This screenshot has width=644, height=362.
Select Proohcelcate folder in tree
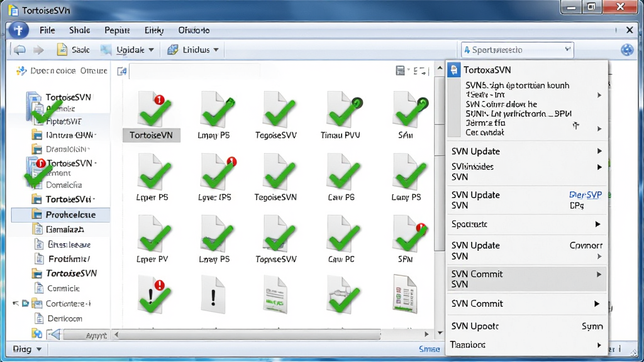point(60,215)
